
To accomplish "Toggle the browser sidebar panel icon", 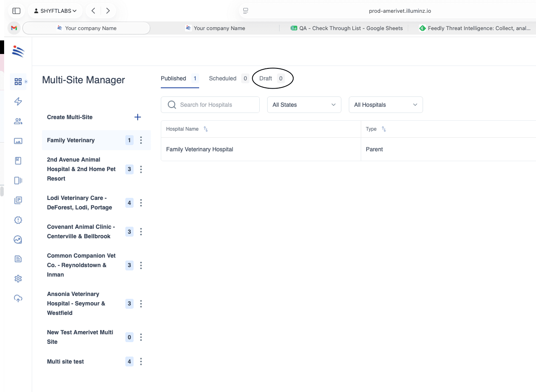I will click(x=16, y=11).
